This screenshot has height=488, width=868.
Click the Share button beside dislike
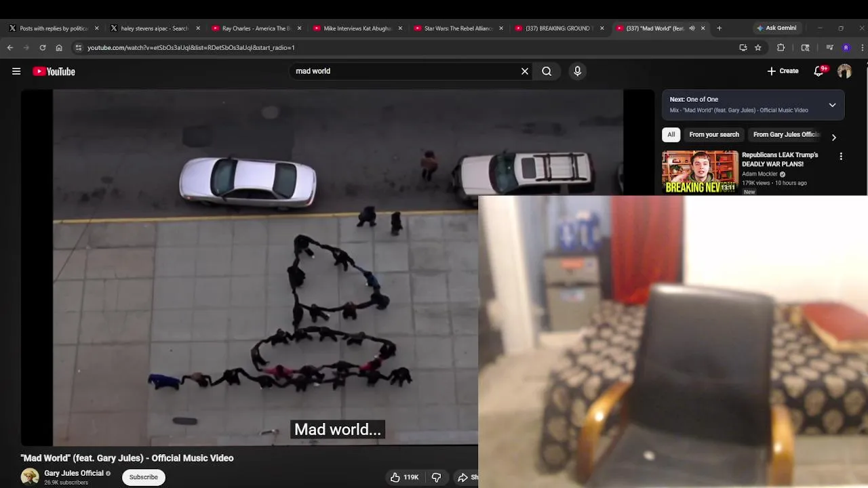tap(467, 477)
